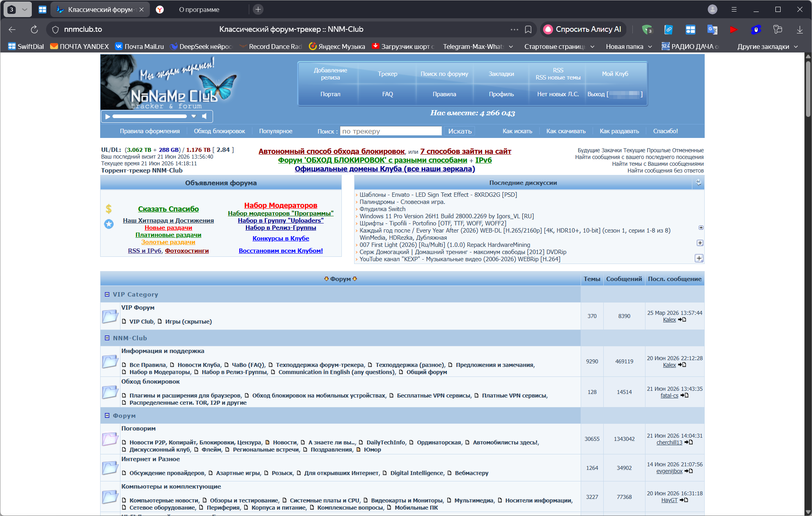Open the Сказать Спасибо link
Viewport: 812px width, 516px height.
click(169, 209)
